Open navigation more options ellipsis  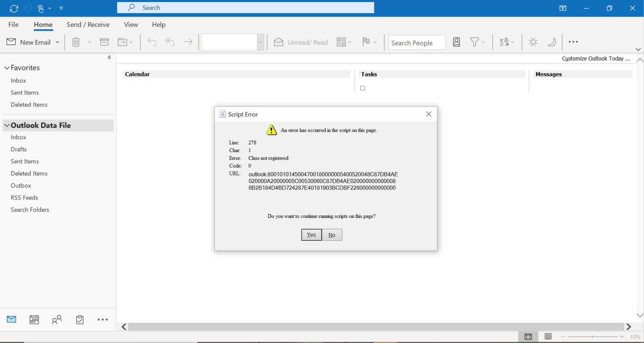(x=103, y=320)
